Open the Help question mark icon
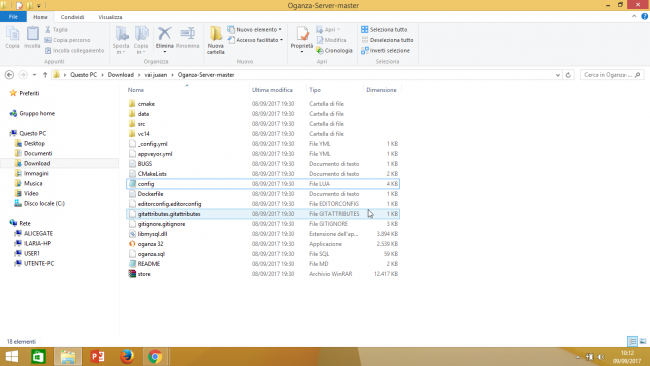Viewport: 650px width, 366px height. (x=645, y=17)
